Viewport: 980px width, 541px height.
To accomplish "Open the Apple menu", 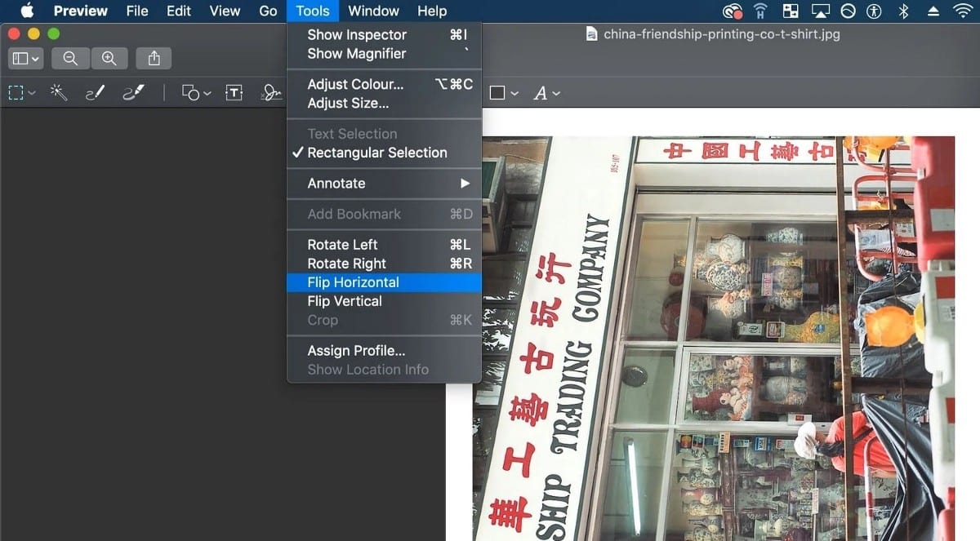I will 27,11.
